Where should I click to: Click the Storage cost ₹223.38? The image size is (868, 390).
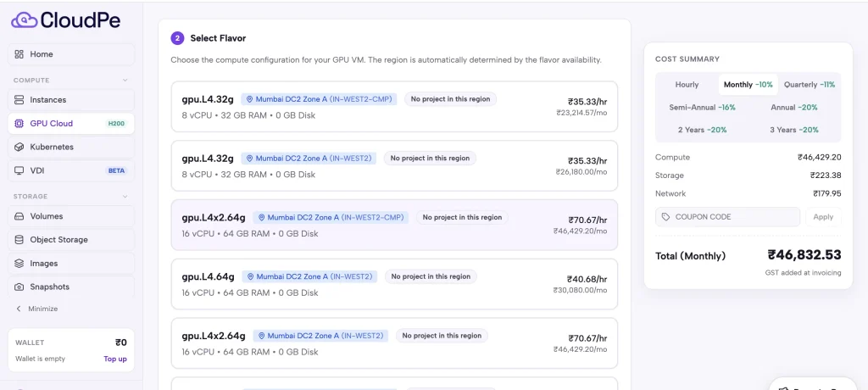pyautogui.click(x=826, y=175)
